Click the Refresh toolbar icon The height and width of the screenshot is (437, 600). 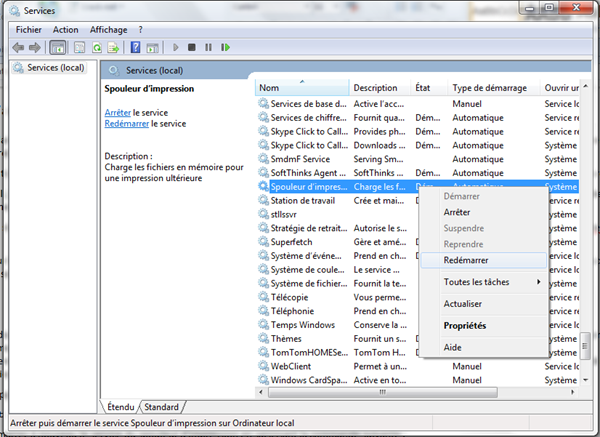click(x=97, y=47)
